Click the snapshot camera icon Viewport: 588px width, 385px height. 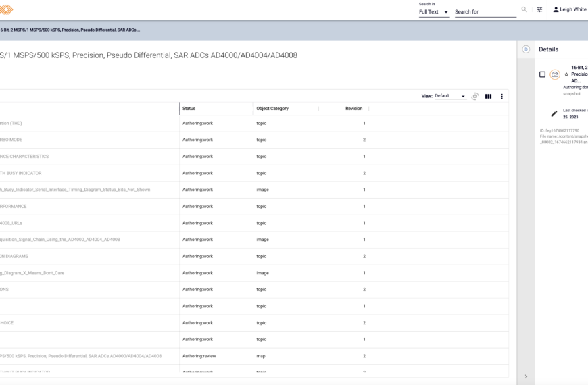click(555, 74)
